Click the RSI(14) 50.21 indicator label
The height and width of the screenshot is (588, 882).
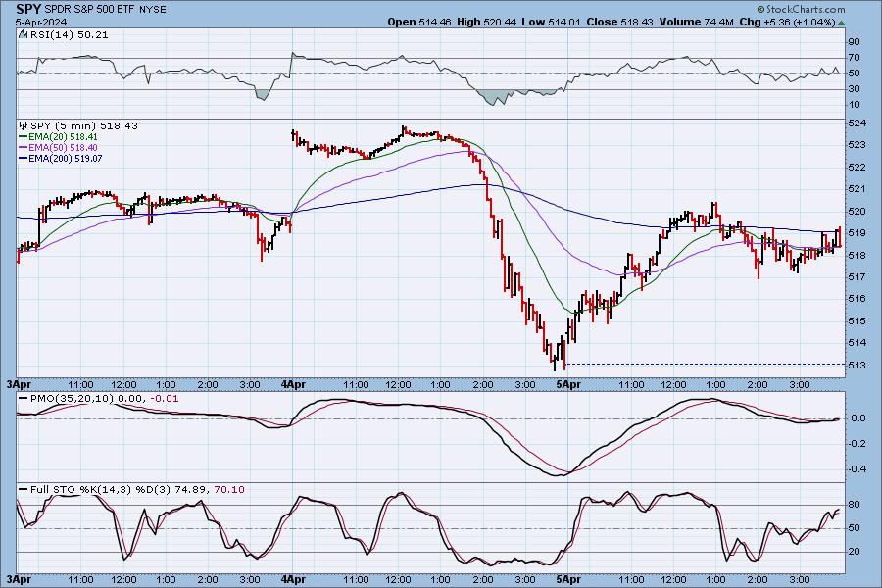(x=68, y=34)
